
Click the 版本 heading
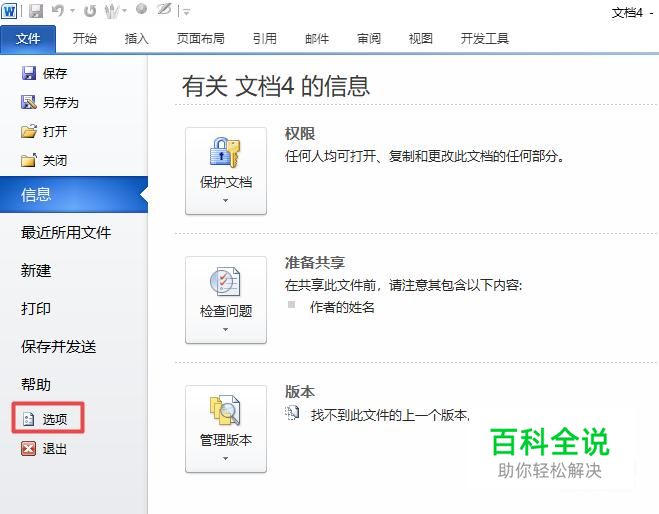(x=300, y=392)
